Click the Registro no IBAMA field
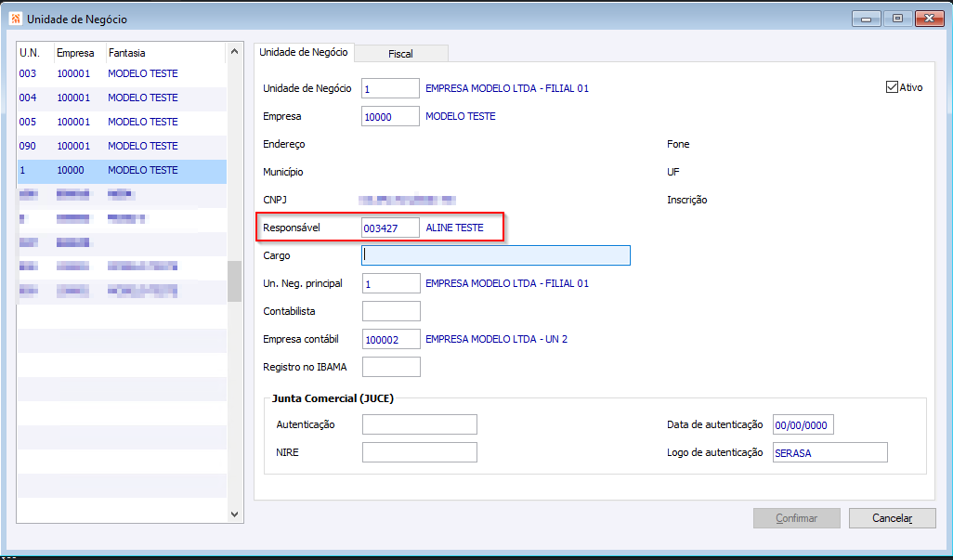953x560 pixels. [x=391, y=367]
